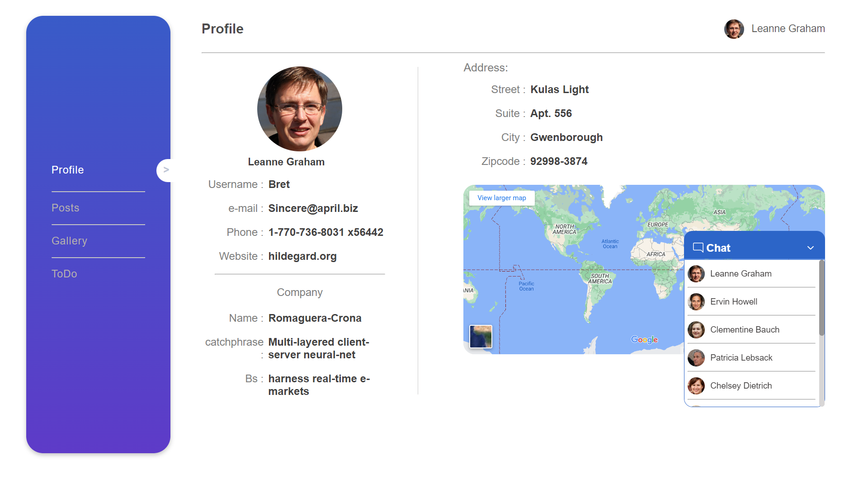
Task: Click Chelsey Dietrich's chat avatar
Action: click(x=696, y=386)
